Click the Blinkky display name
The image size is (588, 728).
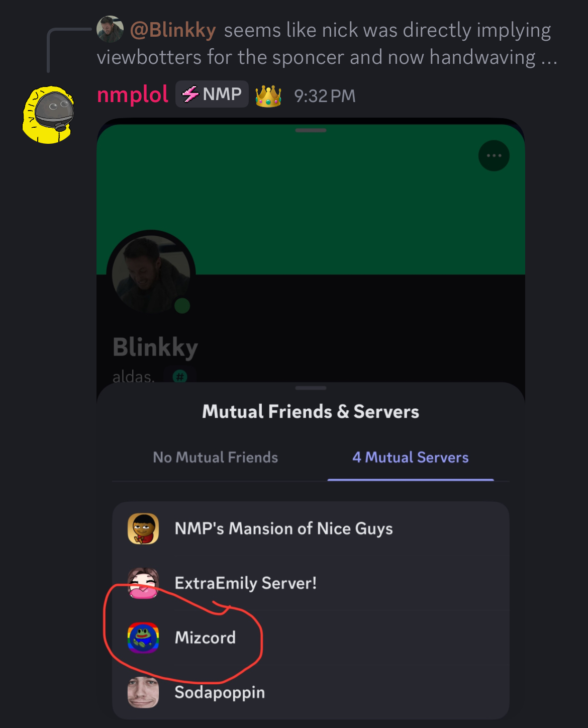click(x=155, y=347)
